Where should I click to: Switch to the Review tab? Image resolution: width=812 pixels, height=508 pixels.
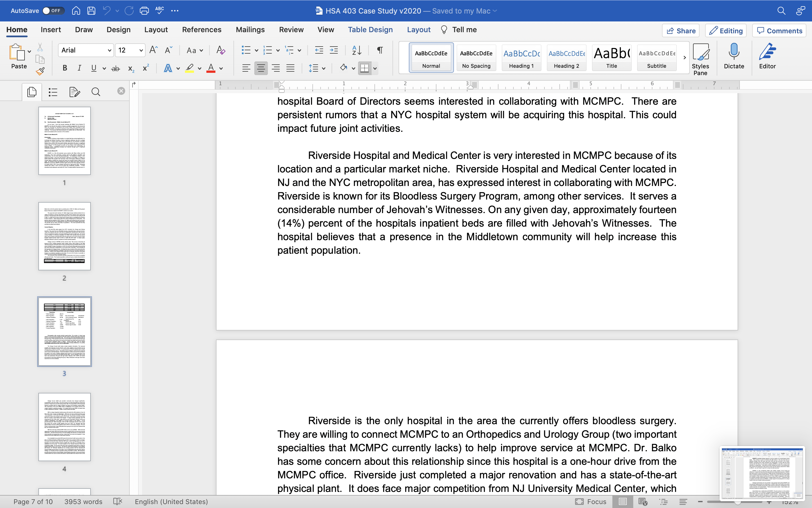pyautogui.click(x=291, y=30)
